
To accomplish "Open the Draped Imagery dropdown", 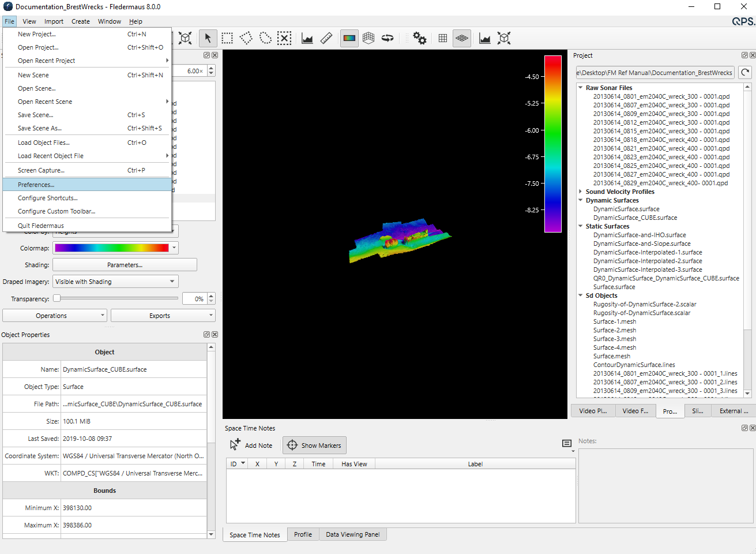I will click(115, 282).
